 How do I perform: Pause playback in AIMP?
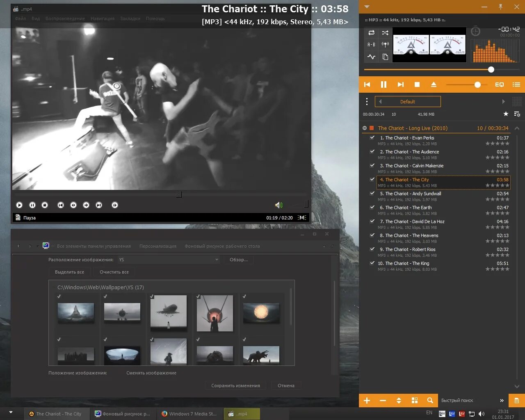click(383, 84)
